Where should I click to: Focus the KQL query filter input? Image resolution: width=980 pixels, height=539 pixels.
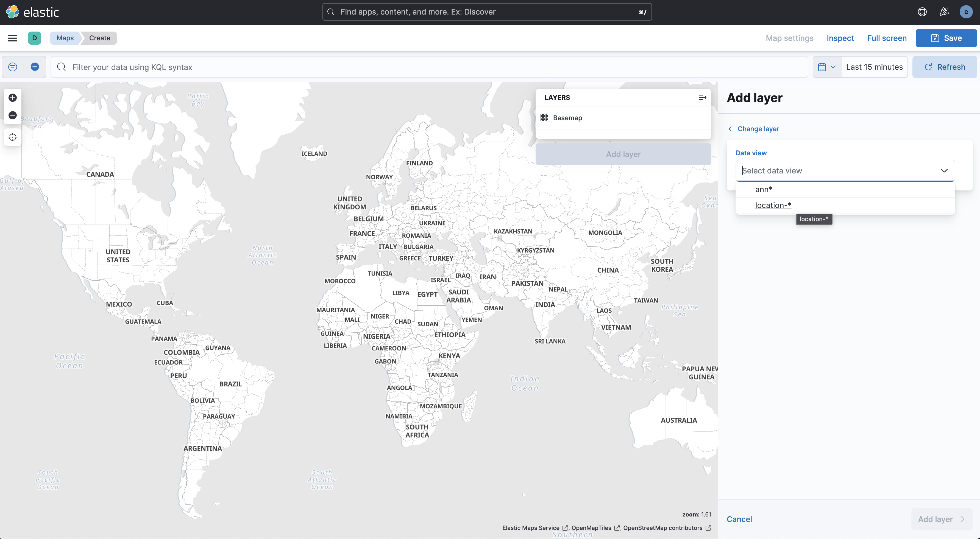[x=429, y=67]
